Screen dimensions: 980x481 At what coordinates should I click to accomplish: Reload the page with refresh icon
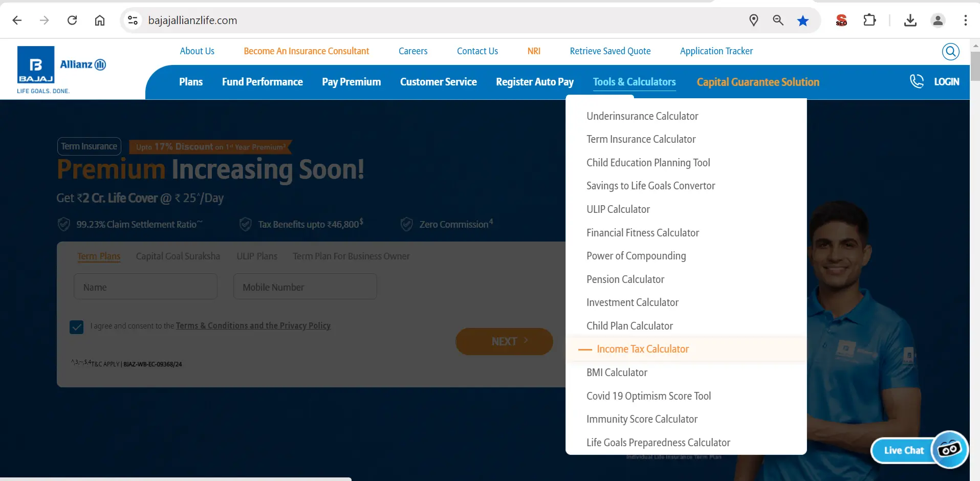coord(72,20)
